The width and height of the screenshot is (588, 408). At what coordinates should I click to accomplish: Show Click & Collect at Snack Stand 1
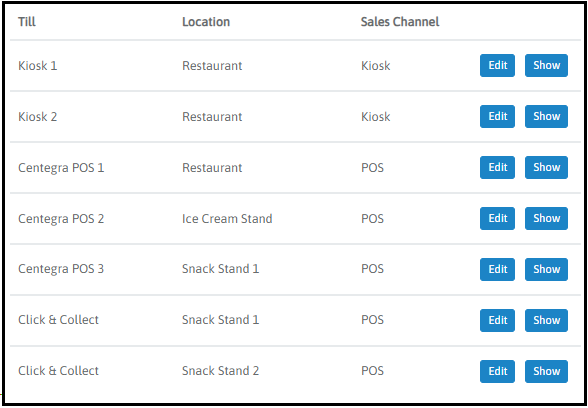point(546,320)
